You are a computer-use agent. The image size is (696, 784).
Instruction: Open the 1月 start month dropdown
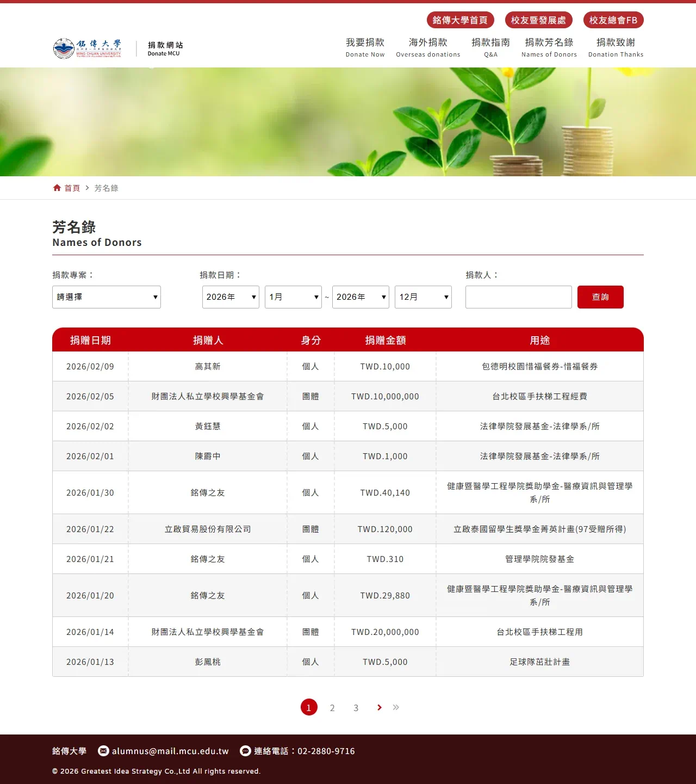[x=293, y=297]
